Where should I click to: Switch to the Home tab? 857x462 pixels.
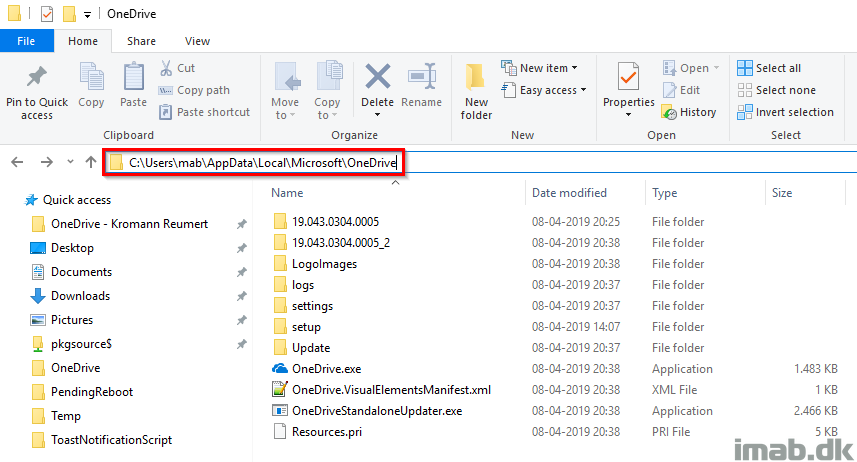pyautogui.click(x=83, y=41)
